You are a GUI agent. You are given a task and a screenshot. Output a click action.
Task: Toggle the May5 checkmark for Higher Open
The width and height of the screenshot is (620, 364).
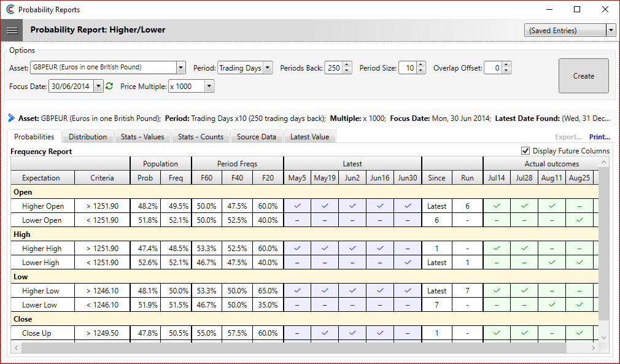[x=297, y=206]
